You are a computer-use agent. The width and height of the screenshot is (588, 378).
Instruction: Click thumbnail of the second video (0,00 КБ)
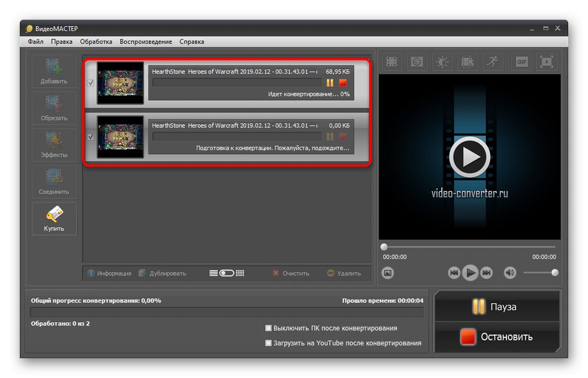(x=120, y=137)
